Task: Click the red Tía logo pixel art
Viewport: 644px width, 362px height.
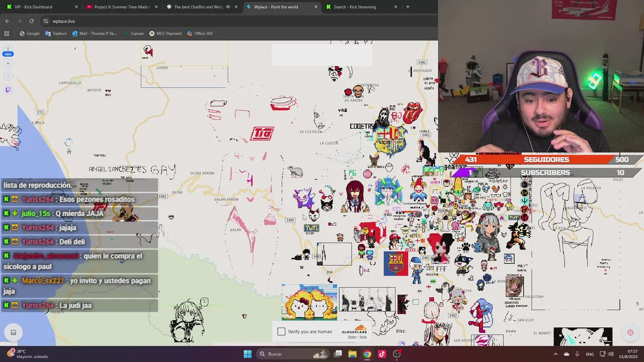Action: pos(262,134)
